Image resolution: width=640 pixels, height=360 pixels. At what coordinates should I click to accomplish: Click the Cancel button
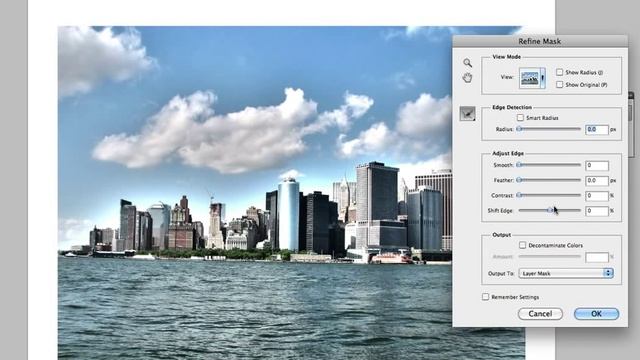pos(540,313)
